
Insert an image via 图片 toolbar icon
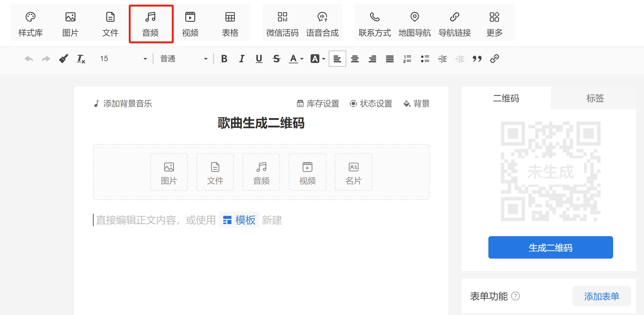[x=70, y=24]
